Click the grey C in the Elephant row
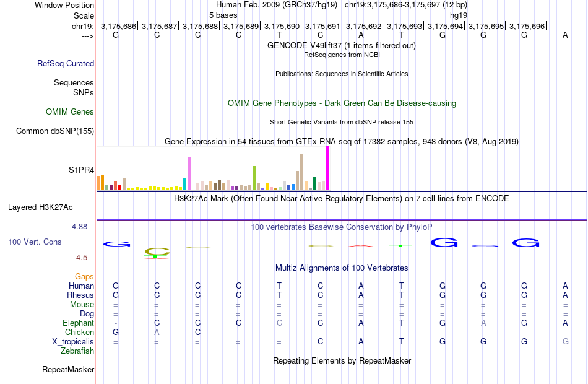588x384 pixels. (x=279, y=323)
